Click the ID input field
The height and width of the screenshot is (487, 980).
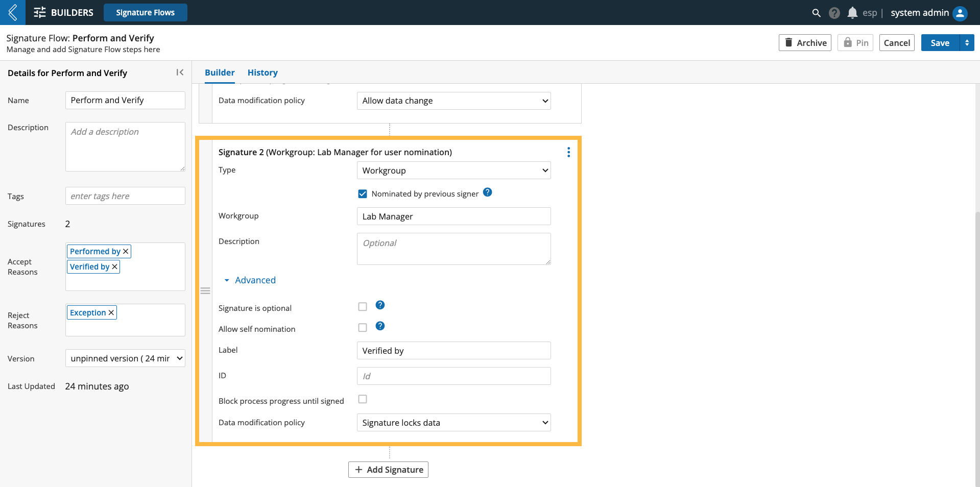point(453,376)
